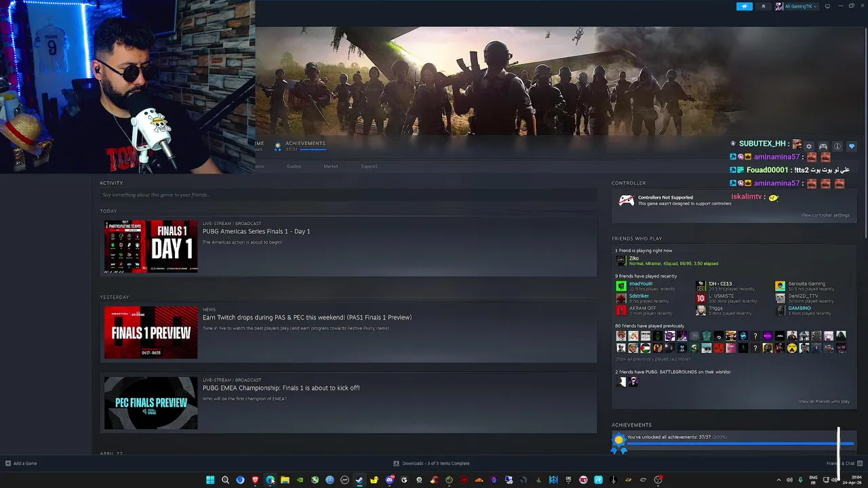Show hidden system tray icons chevron
This screenshot has height=488, width=868.
[x=778, y=480]
